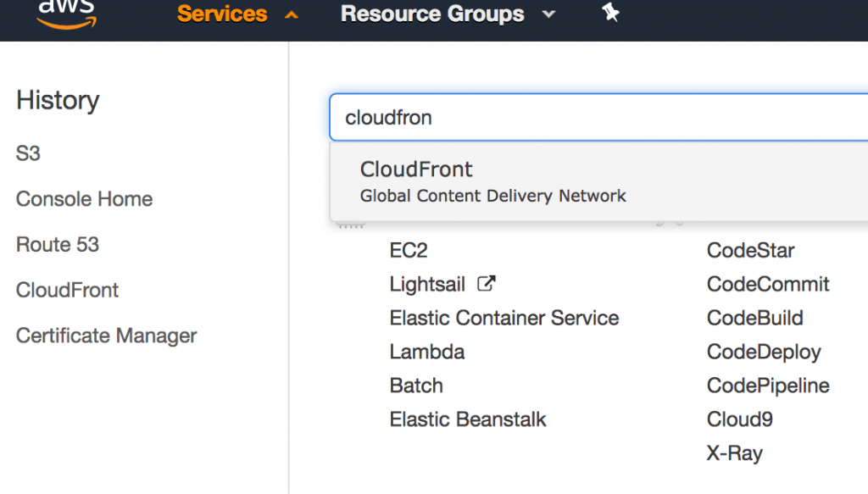868x494 pixels.
Task: Collapse the Services menu
Action: pyautogui.click(x=237, y=14)
